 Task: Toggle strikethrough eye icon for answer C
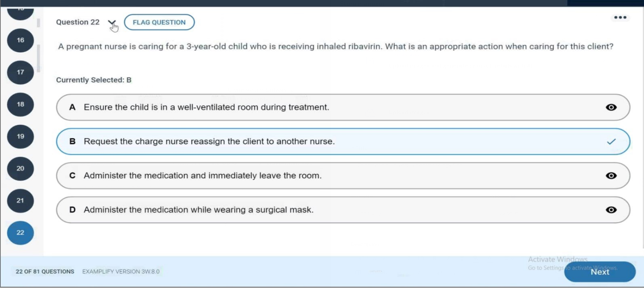[611, 176]
